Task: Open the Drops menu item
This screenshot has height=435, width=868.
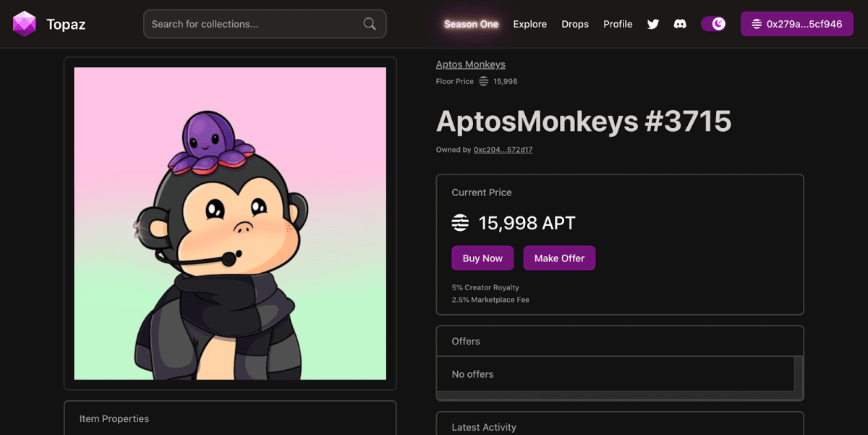Action: tap(575, 24)
